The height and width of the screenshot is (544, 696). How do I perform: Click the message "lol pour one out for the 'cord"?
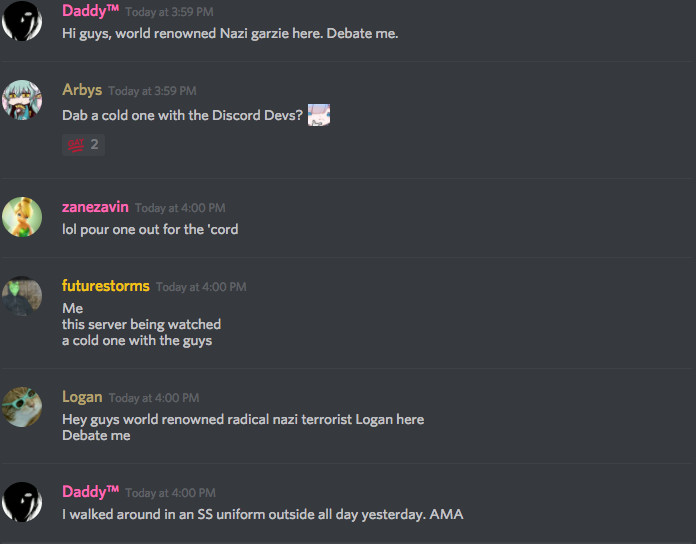[150, 229]
